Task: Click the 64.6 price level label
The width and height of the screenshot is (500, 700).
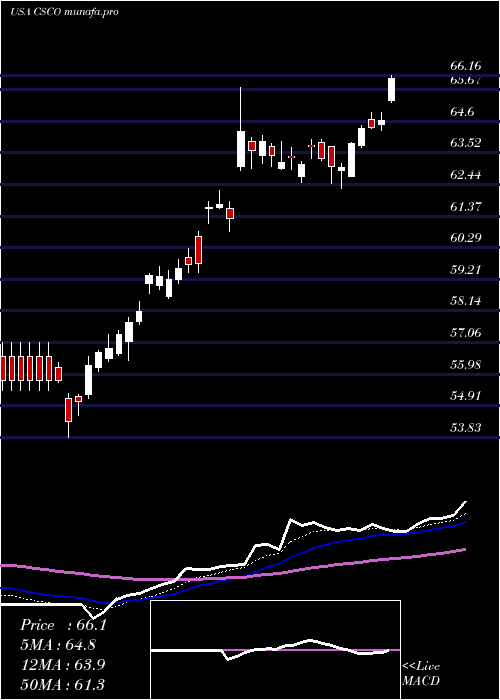Action: pyautogui.click(x=462, y=112)
